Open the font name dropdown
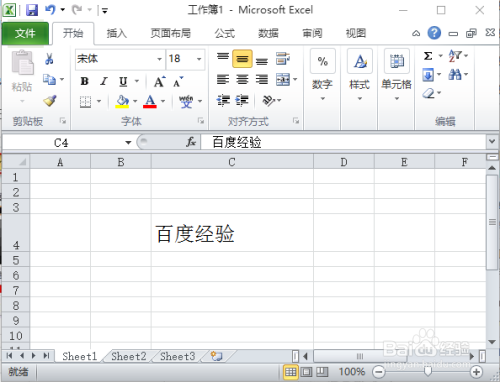The width and height of the screenshot is (500, 382). click(159, 59)
